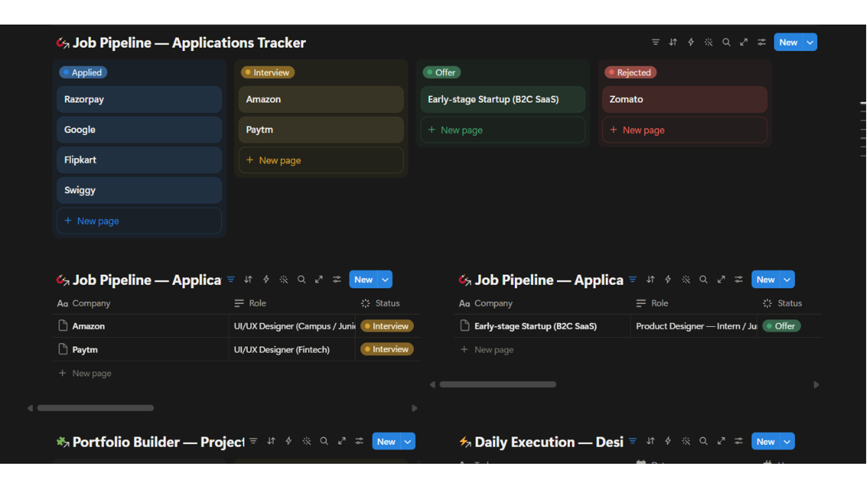Click the AI sparkle icon on Applications Tracker board
Viewport: 868px width, 488px height.
tap(708, 42)
